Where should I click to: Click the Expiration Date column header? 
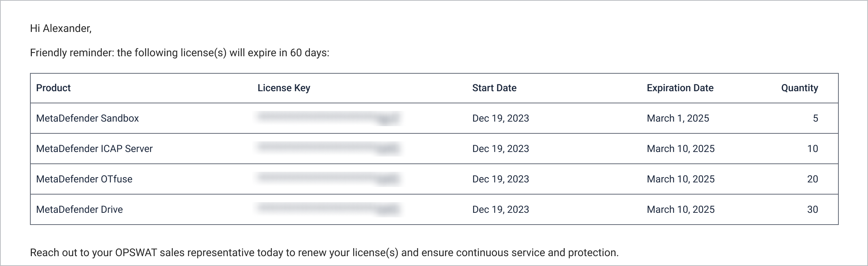point(680,88)
